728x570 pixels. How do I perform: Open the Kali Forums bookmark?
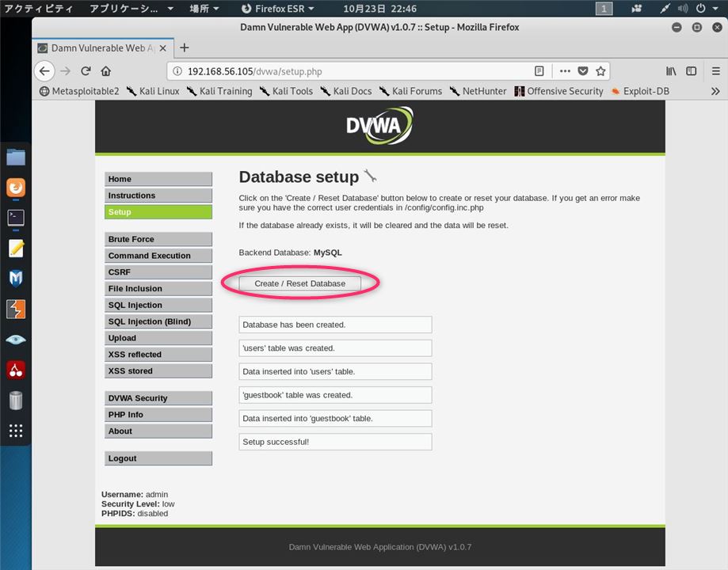click(x=411, y=92)
